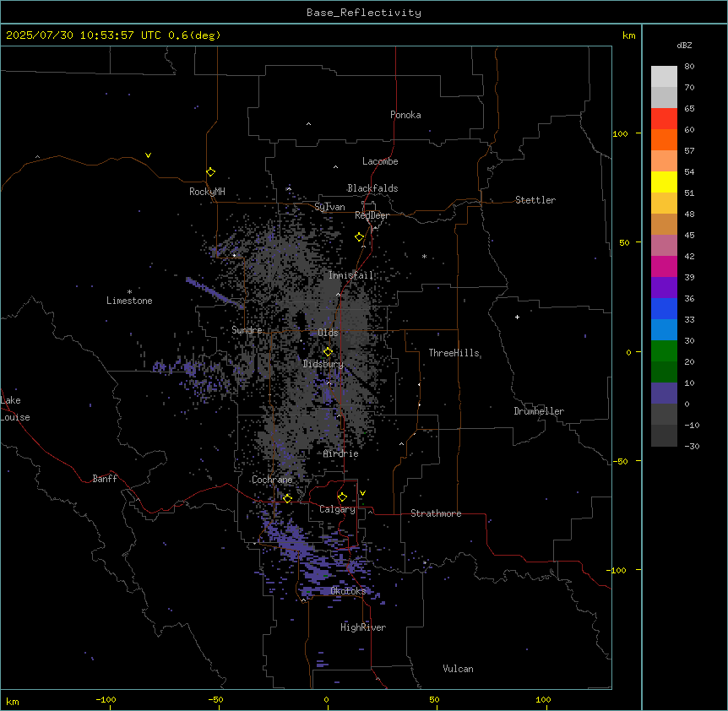Click the -30 value in the dBZ legend
The height and width of the screenshot is (711, 728).
click(x=692, y=446)
